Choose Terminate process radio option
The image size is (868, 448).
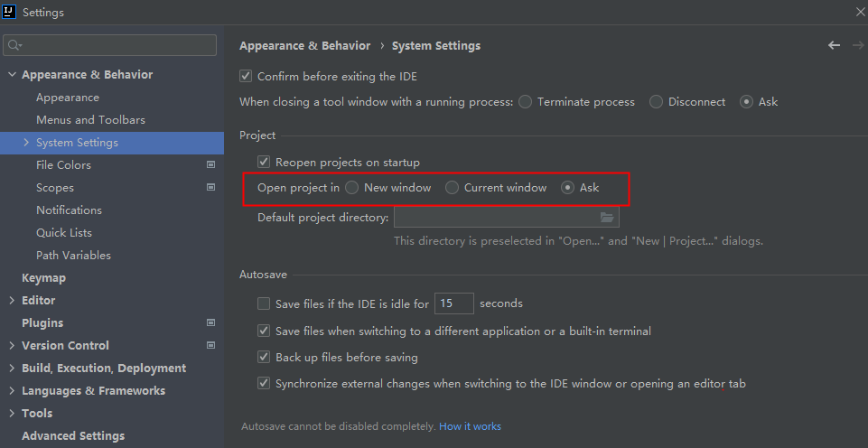(x=526, y=102)
